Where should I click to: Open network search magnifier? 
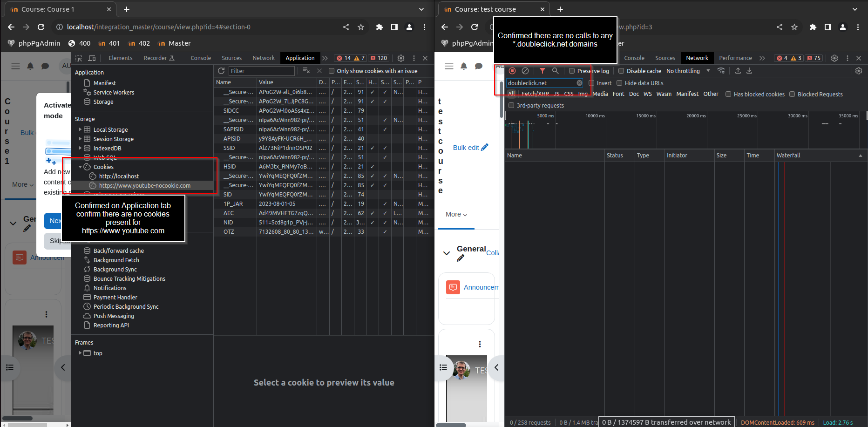(x=555, y=71)
